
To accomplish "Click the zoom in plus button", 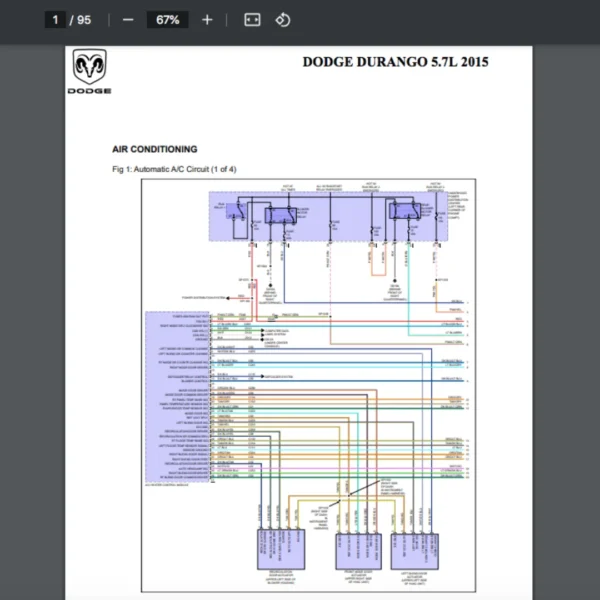I will 207,20.
